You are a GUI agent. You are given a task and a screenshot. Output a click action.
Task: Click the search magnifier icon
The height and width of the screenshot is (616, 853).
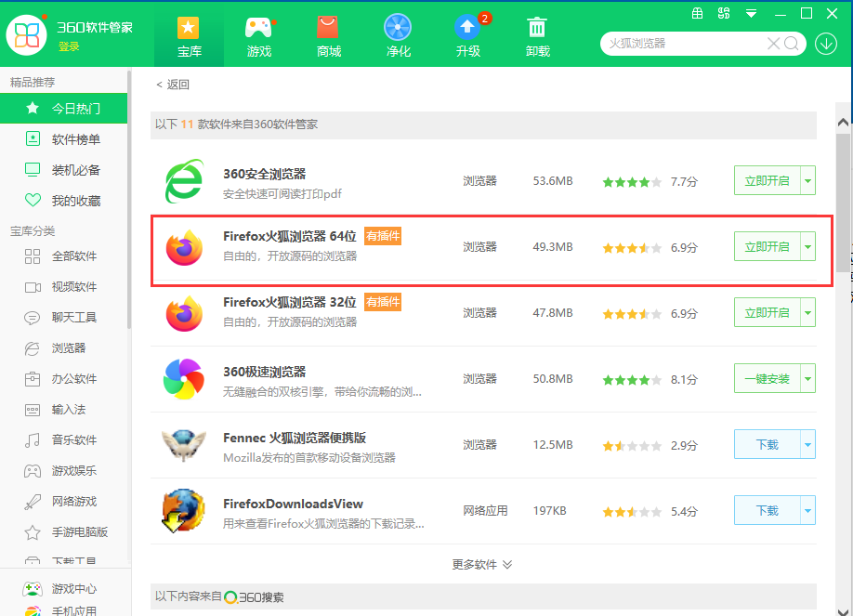(792, 44)
